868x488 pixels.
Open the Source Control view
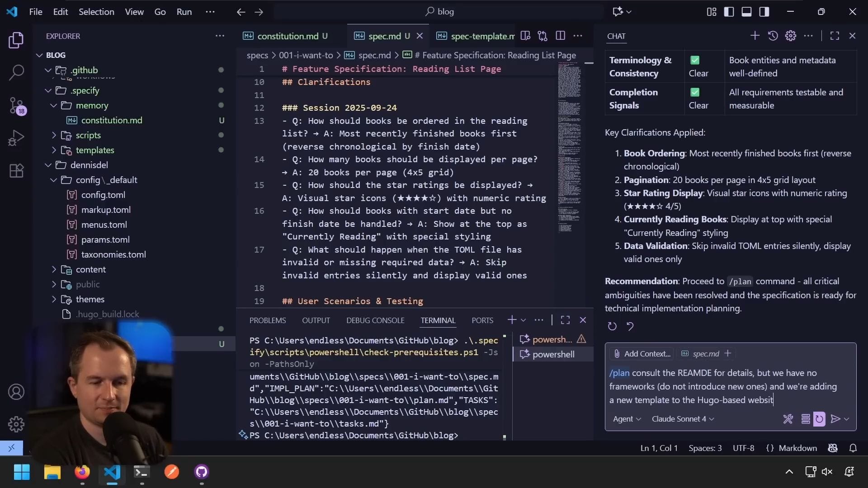(x=16, y=106)
